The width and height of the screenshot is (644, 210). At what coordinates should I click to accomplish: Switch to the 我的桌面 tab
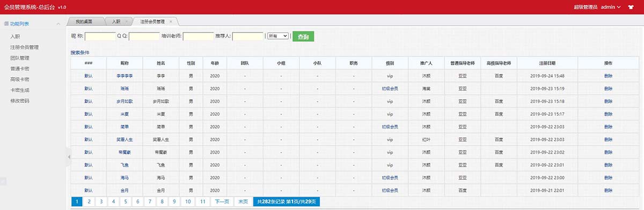(x=84, y=21)
